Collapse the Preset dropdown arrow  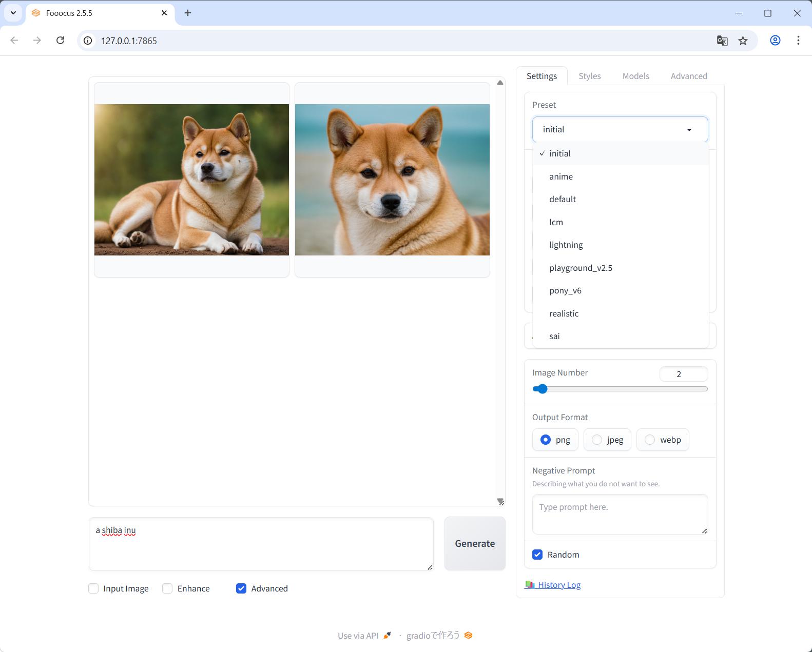pyautogui.click(x=689, y=130)
